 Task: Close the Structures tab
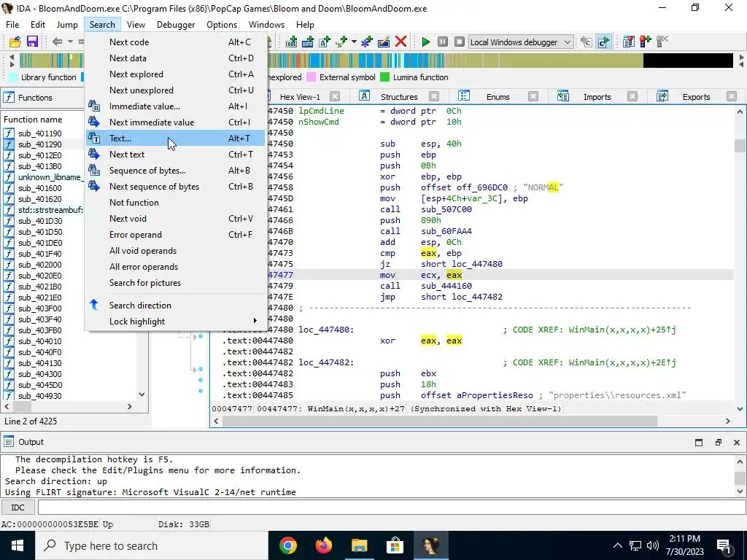point(434,97)
